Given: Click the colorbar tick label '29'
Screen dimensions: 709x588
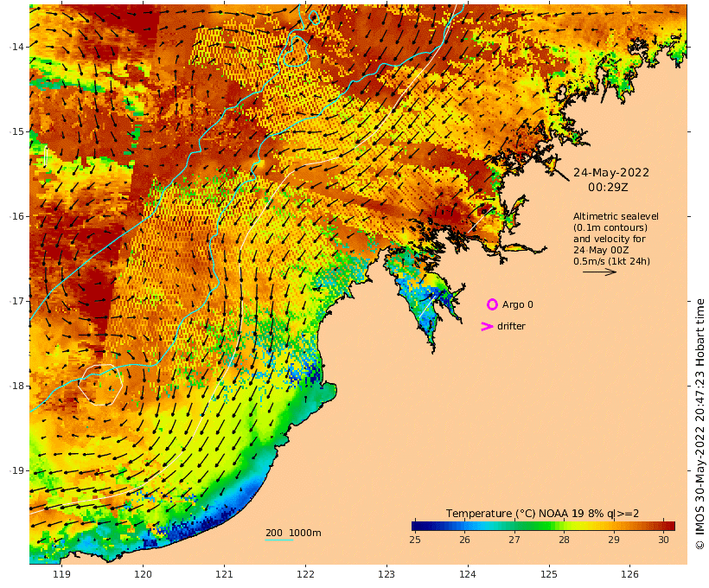Looking at the screenshot, I should click(614, 540).
